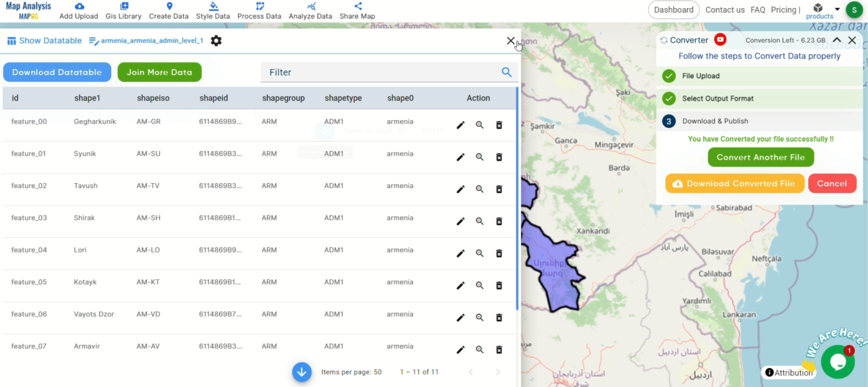Expand the products dropdown

coord(837,9)
